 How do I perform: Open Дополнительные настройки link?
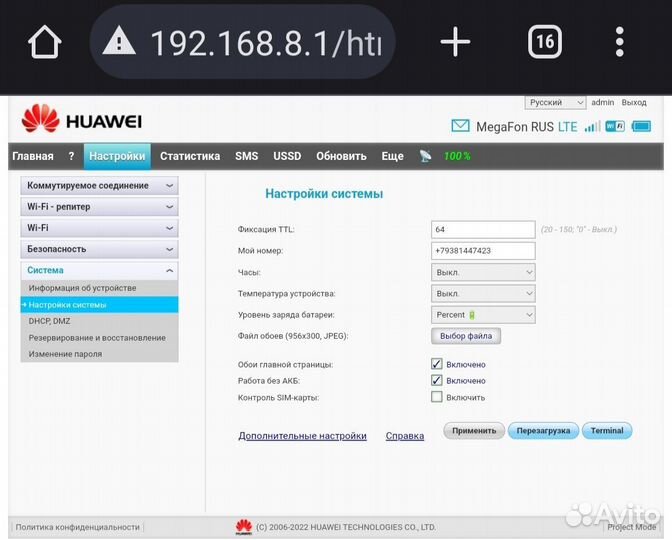coord(303,436)
